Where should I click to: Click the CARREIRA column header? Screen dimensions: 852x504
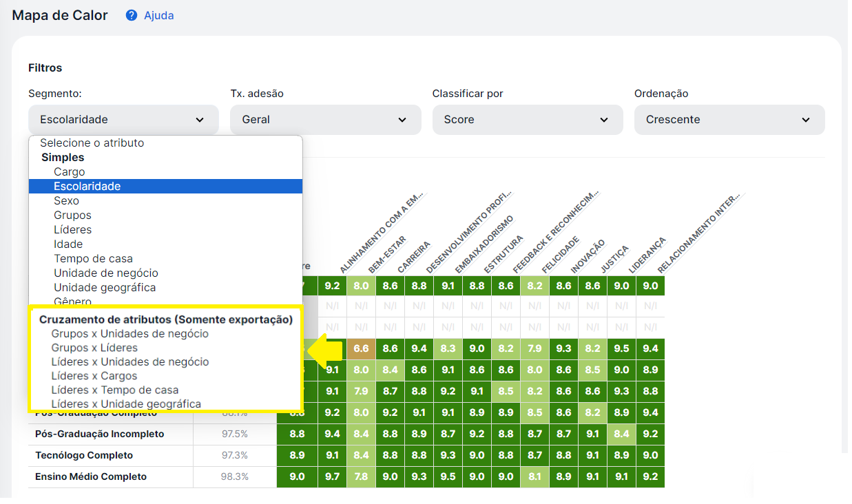pos(413,258)
